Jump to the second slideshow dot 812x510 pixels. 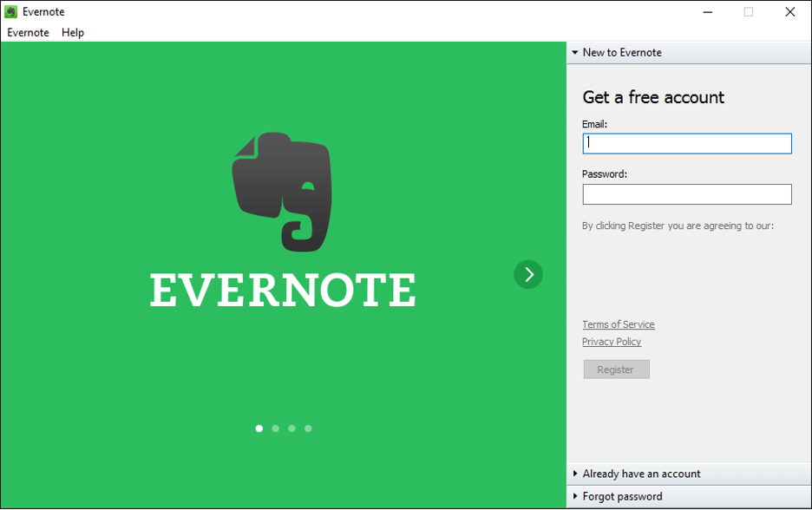coord(276,428)
